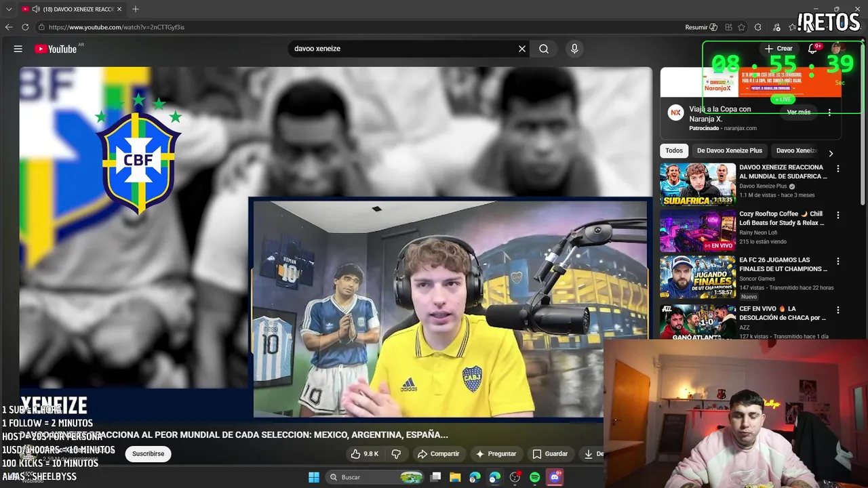The width and height of the screenshot is (868, 488).
Task: Open Cozy Rooftop Coffee live thumbnail
Action: 698,230
